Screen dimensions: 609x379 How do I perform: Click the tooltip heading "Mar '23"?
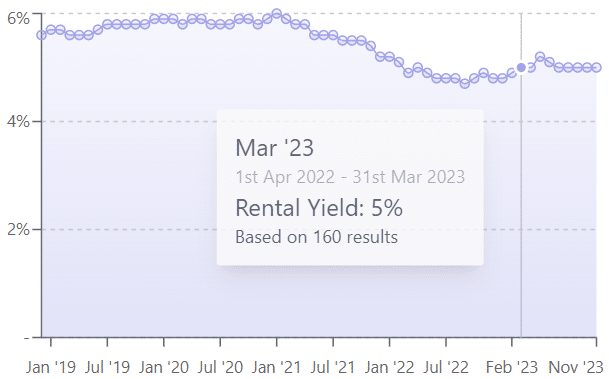(x=275, y=148)
